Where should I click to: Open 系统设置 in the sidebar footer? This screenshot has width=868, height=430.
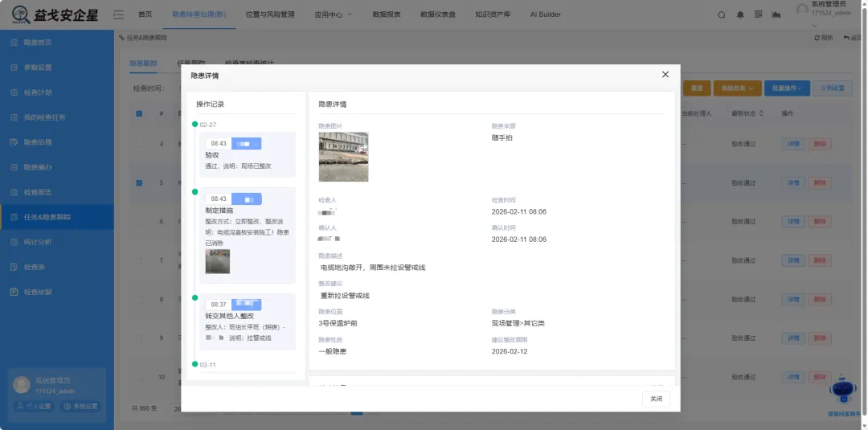click(x=81, y=406)
